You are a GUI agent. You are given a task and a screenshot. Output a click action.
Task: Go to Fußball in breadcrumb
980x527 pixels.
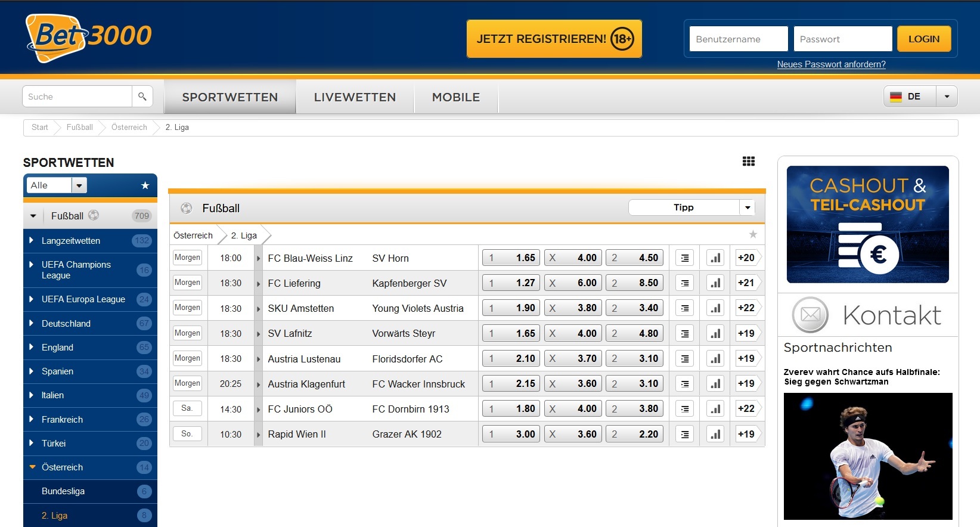tap(80, 128)
